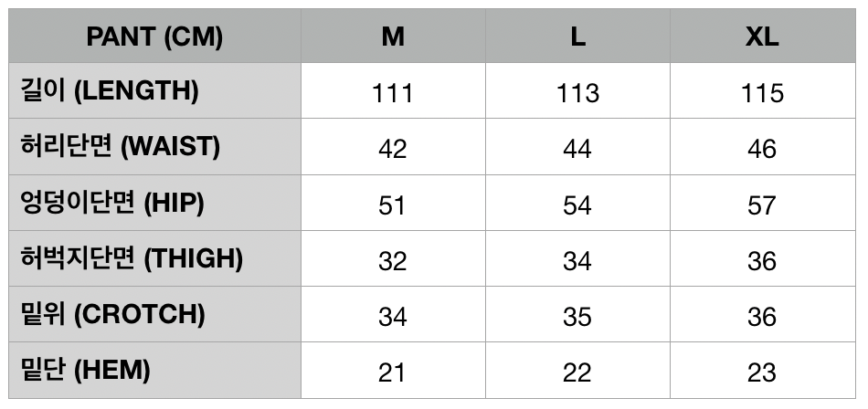The width and height of the screenshot is (868, 409).
Task: Click the 길이 (LENGTH) row label
Action: (x=110, y=91)
